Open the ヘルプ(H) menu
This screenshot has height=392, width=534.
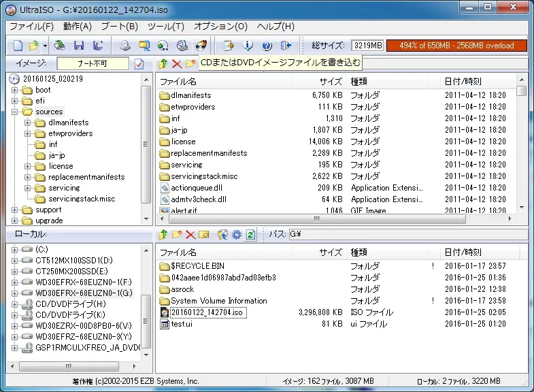coord(276,27)
